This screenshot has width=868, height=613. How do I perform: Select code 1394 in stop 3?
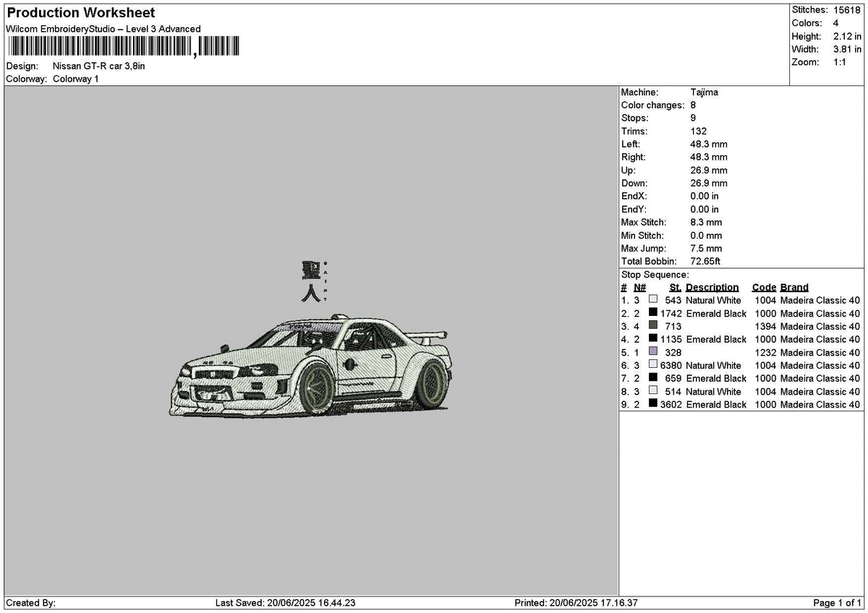[x=765, y=327]
